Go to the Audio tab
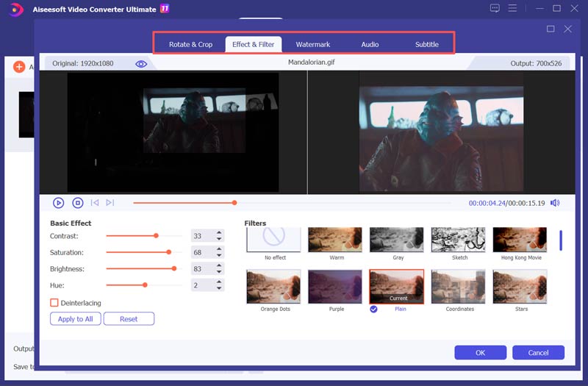Screen dimensions: 588x386 click(370, 44)
